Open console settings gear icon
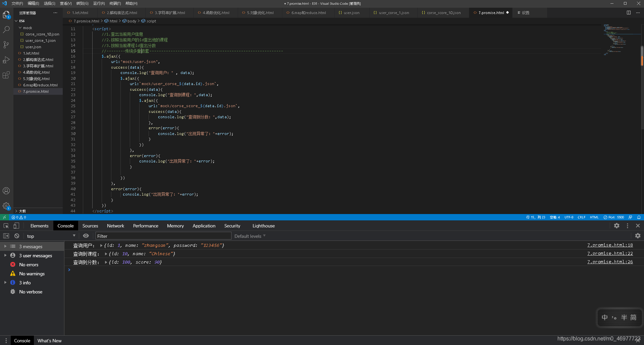This screenshot has height=345, width=644. 638,236
